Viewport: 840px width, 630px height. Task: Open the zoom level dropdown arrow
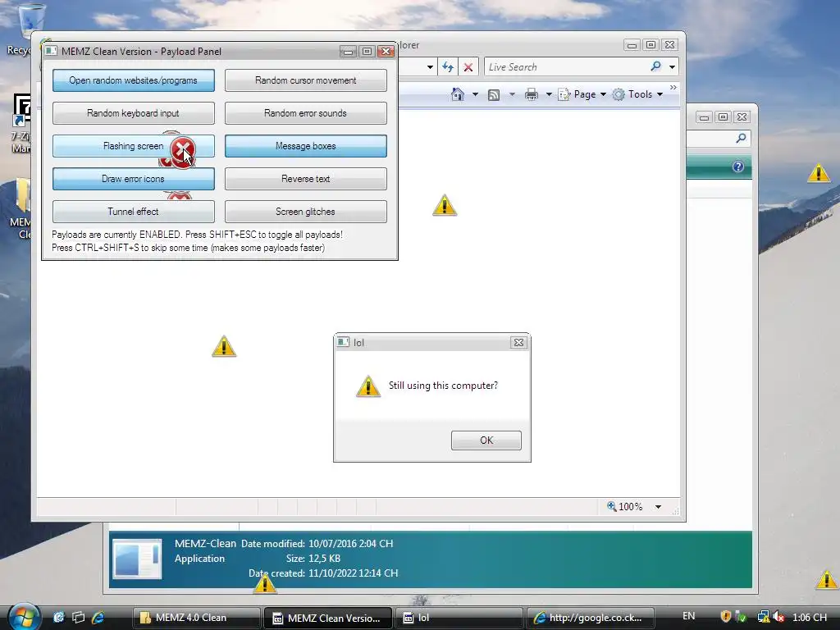pyautogui.click(x=659, y=507)
